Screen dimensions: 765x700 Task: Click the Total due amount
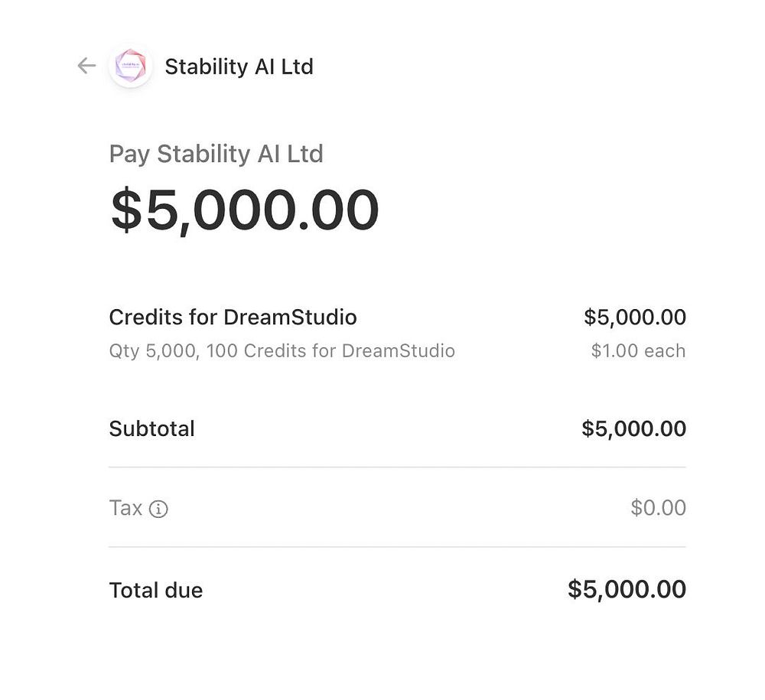click(627, 589)
